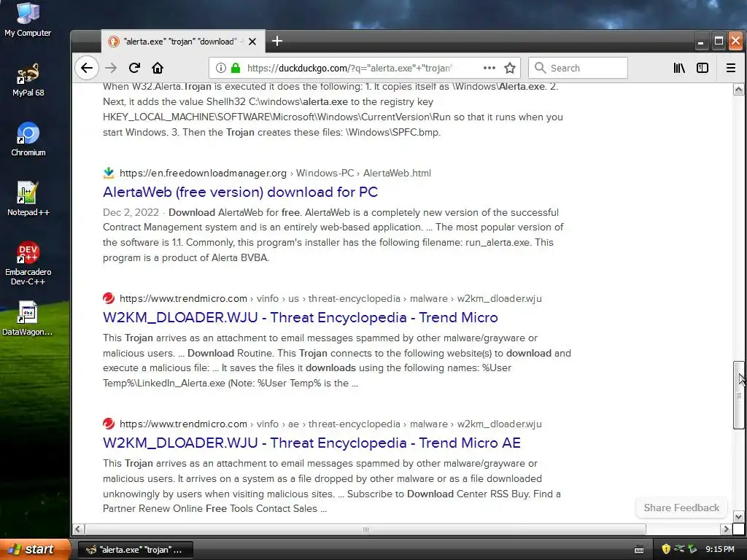The width and height of the screenshot is (747, 560).
Task: Click the vertical scrollbar thumb
Action: click(x=738, y=395)
